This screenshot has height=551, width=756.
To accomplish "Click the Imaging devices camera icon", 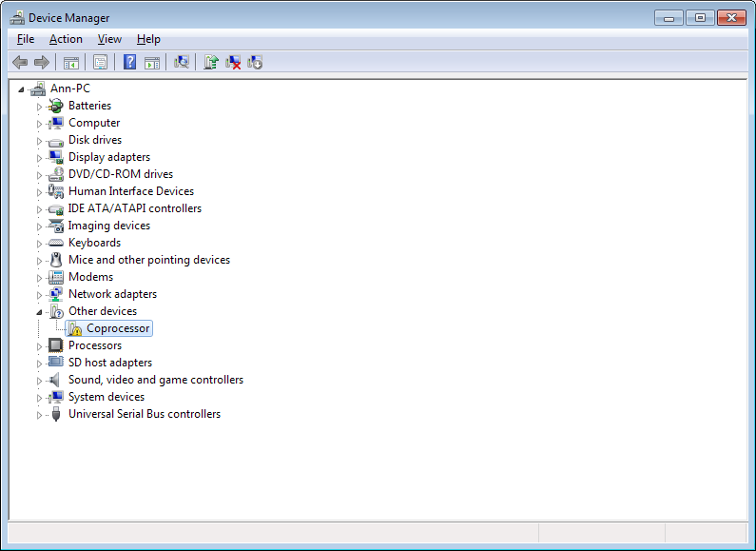I will click(56, 226).
